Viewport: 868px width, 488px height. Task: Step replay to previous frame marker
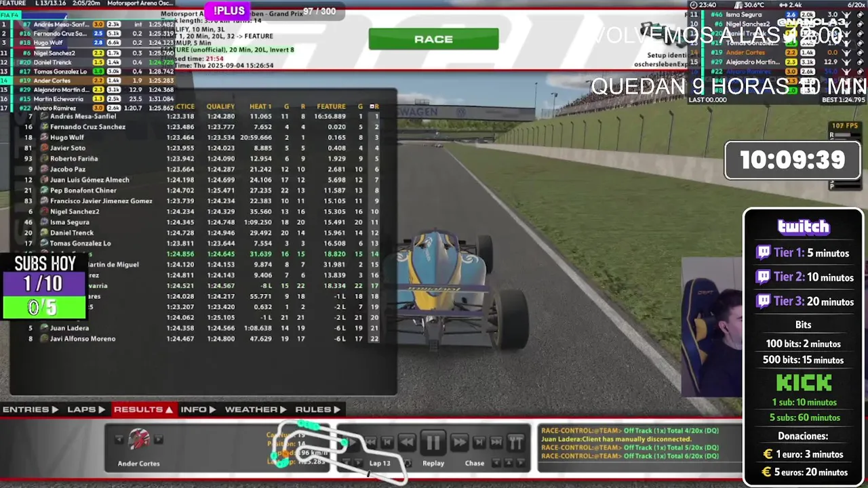[x=389, y=442]
